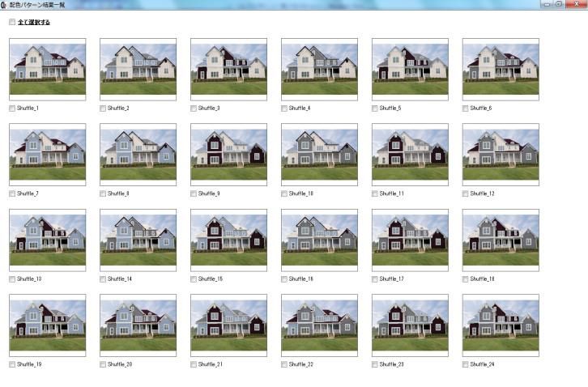The width and height of the screenshot is (588, 387).
Task: Mark the Shuffle_21 checkbox
Action: (x=194, y=364)
